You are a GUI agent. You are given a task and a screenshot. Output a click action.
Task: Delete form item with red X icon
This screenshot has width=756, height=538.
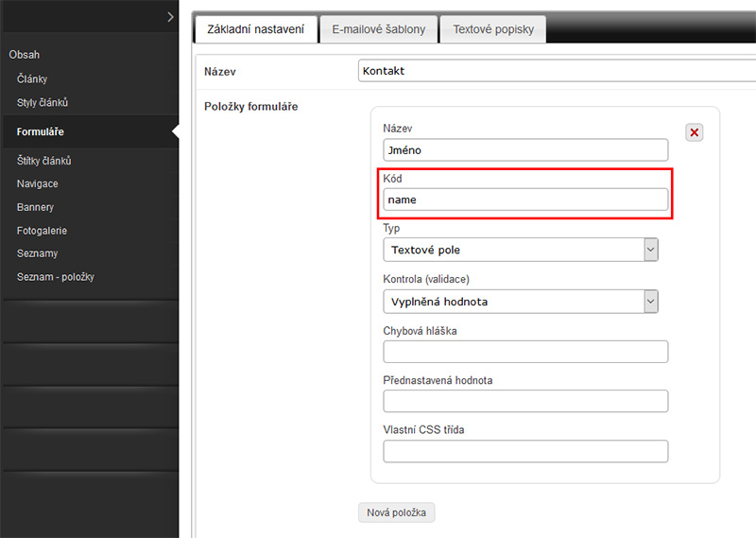pyautogui.click(x=695, y=133)
